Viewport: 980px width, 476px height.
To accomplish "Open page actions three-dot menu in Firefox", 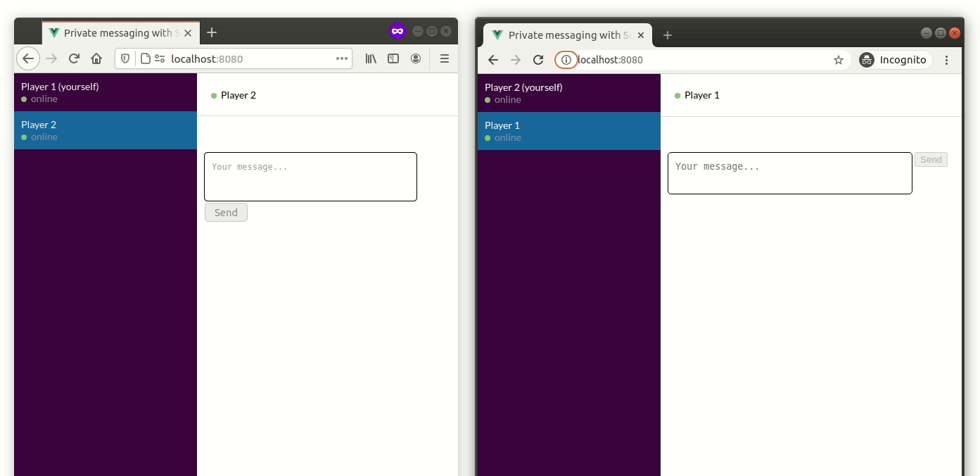I will tap(342, 58).
